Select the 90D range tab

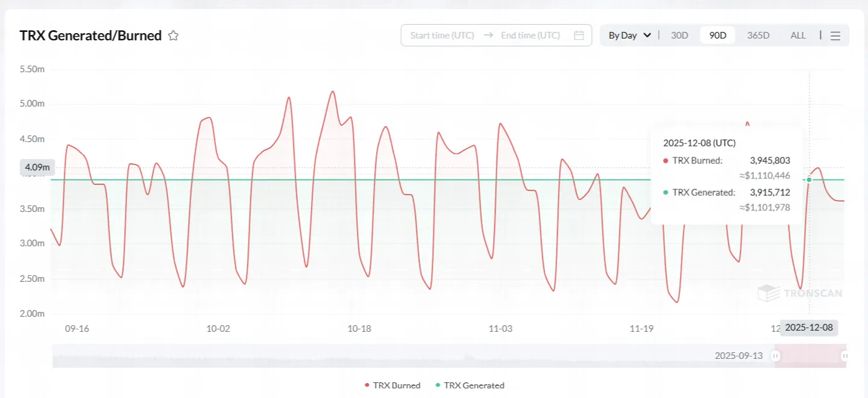pyautogui.click(x=718, y=36)
